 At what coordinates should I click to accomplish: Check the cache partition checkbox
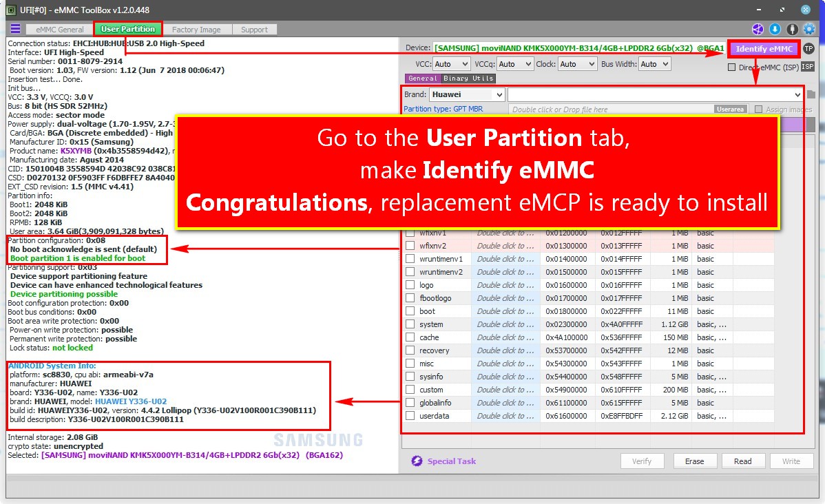point(410,337)
